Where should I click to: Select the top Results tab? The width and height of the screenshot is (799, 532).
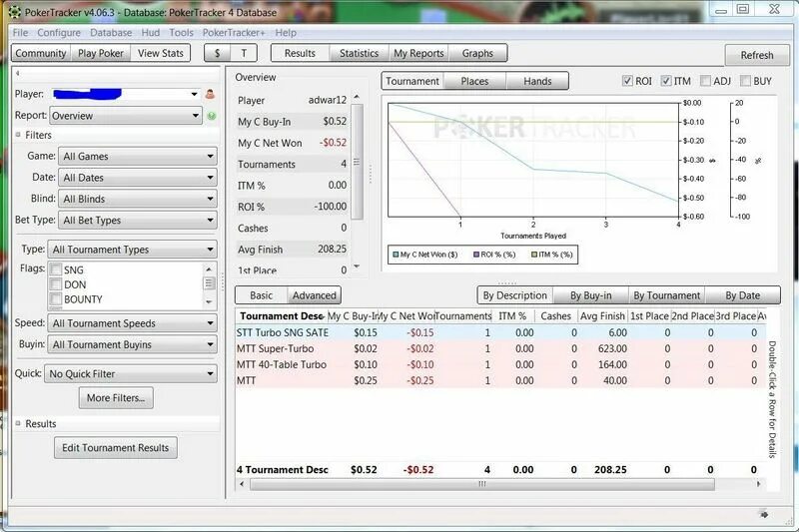(x=301, y=53)
